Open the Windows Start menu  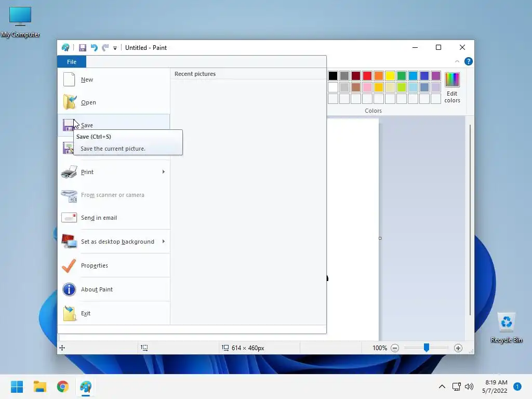pos(17,387)
